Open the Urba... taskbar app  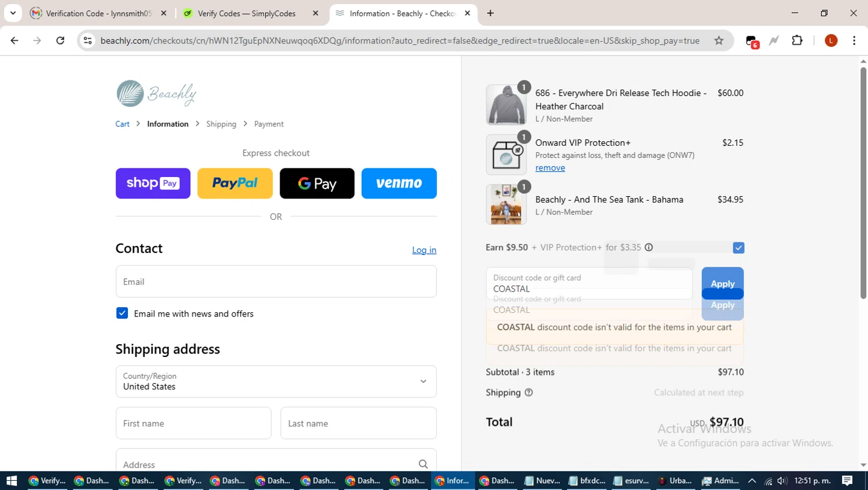coord(675,481)
